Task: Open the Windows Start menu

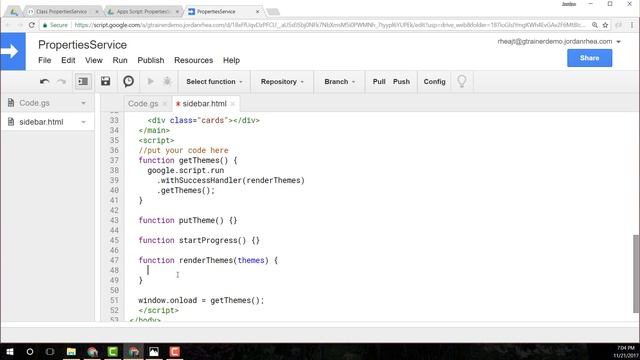Action: tap(10, 351)
